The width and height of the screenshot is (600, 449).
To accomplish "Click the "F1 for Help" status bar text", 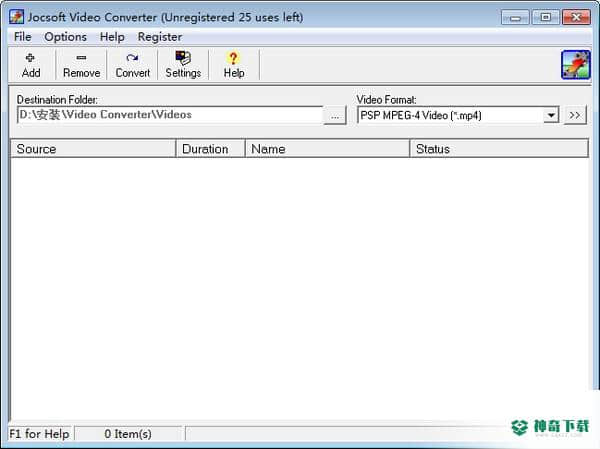I will [39, 434].
